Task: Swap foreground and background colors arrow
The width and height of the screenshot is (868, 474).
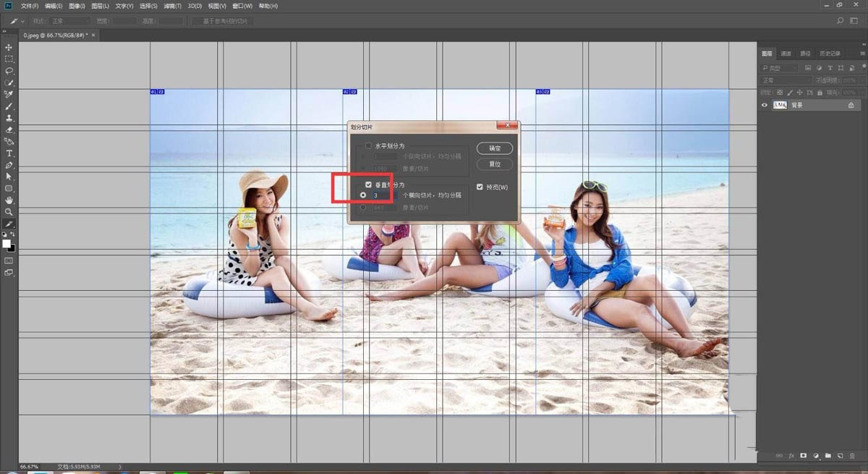Action: pyautogui.click(x=14, y=234)
